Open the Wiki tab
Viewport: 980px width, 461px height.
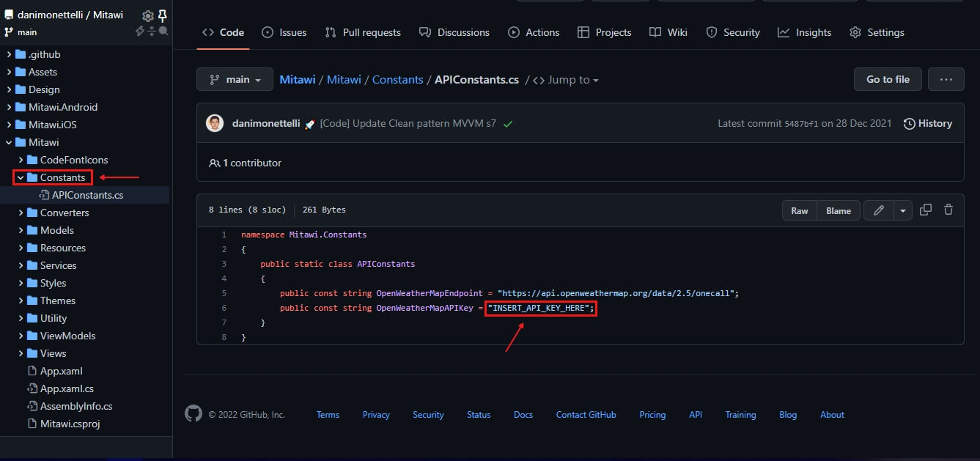(x=668, y=32)
